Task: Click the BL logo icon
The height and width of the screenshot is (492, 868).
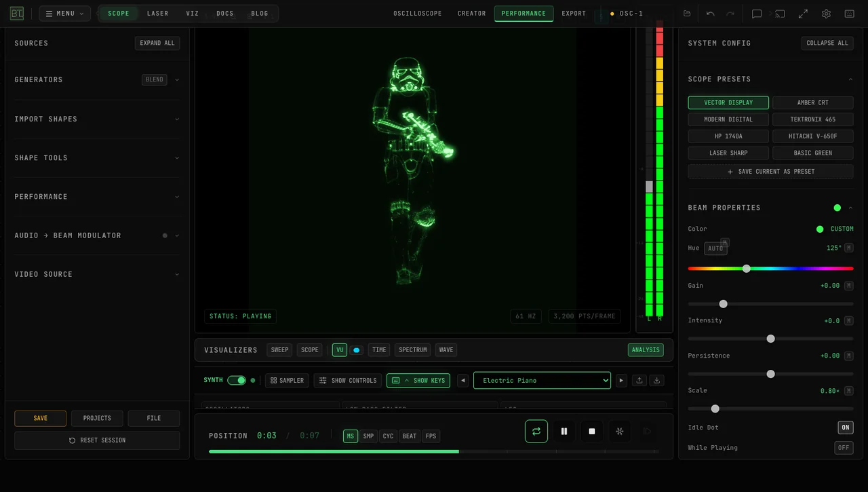Action: tap(17, 14)
